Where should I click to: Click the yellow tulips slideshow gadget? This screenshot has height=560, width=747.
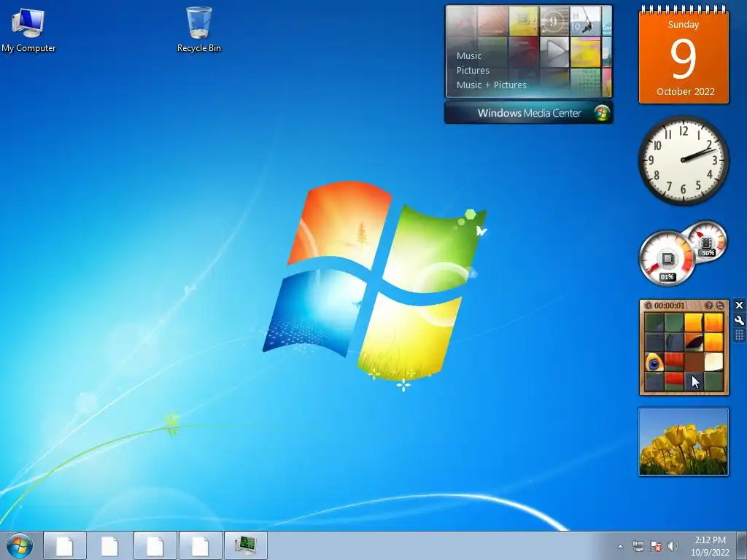(683, 442)
